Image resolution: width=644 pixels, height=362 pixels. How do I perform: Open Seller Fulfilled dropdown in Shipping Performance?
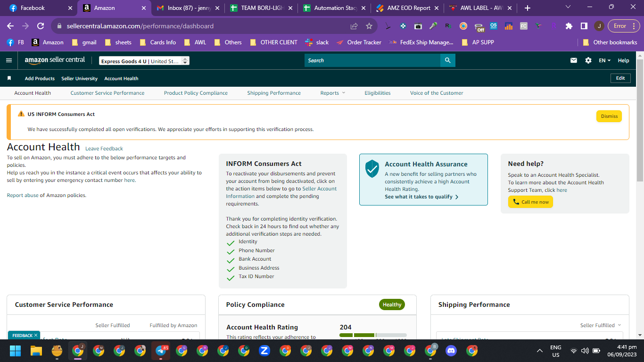[x=601, y=325]
